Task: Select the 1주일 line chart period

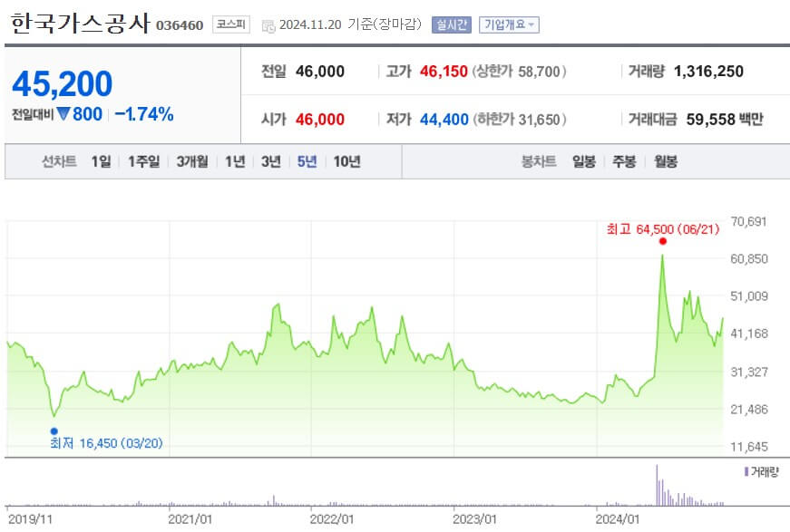Action: [x=143, y=161]
